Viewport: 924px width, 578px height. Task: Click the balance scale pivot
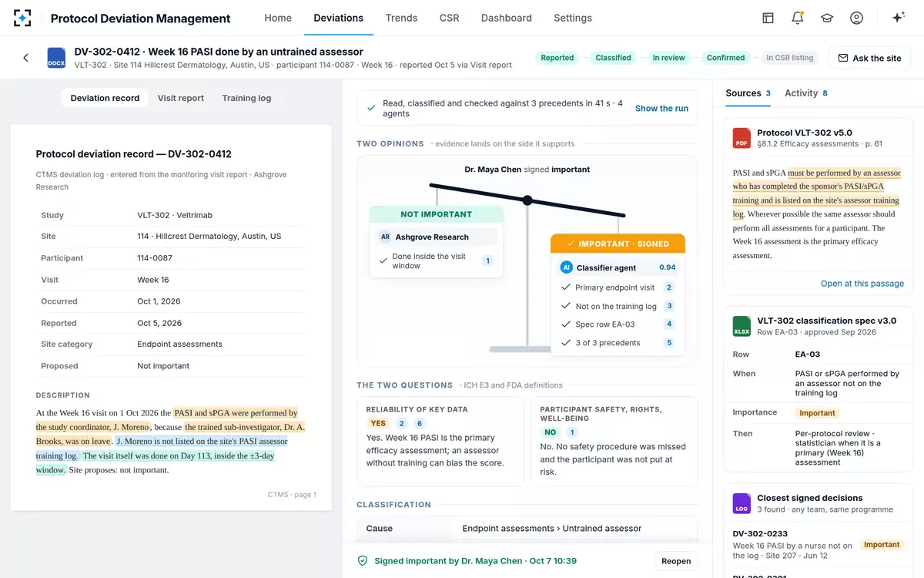click(x=527, y=200)
